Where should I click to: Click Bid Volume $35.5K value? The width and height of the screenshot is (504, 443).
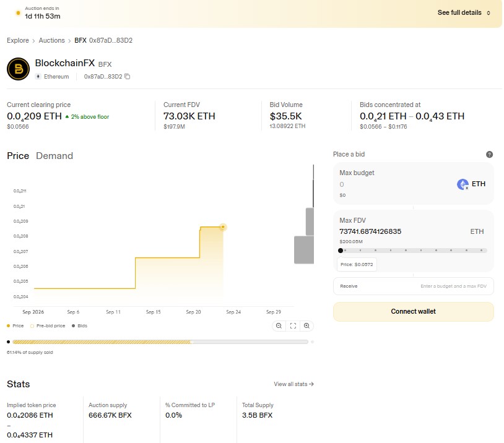pyautogui.click(x=286, y=116)
